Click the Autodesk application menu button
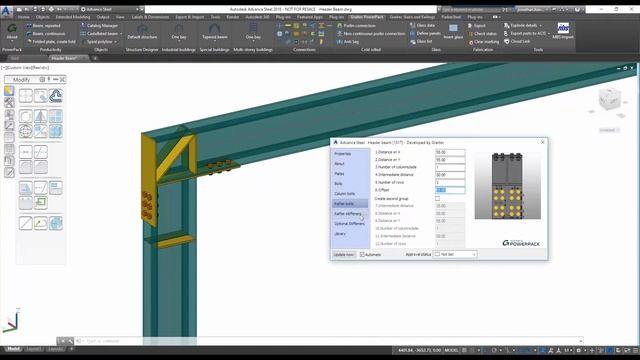 click(6, 11)
